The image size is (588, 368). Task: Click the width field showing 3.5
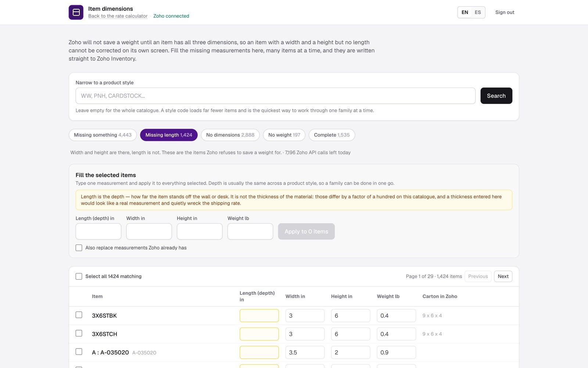[x=305, y=353]
